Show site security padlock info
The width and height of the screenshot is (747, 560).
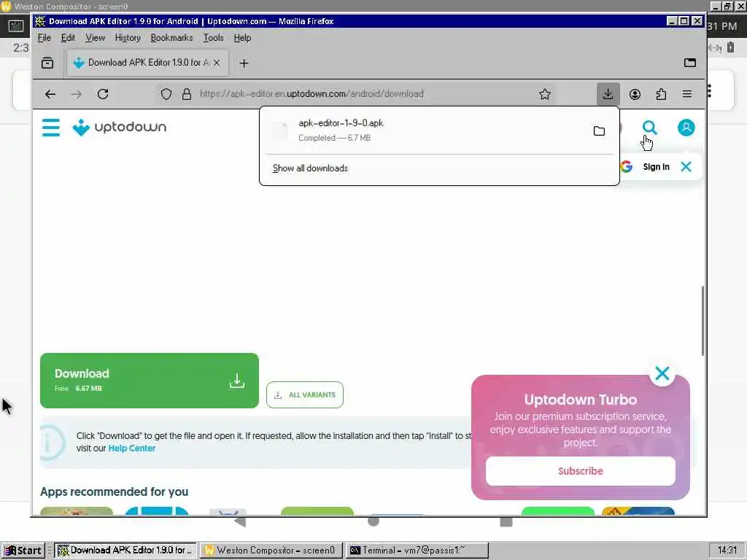(187, 94)
